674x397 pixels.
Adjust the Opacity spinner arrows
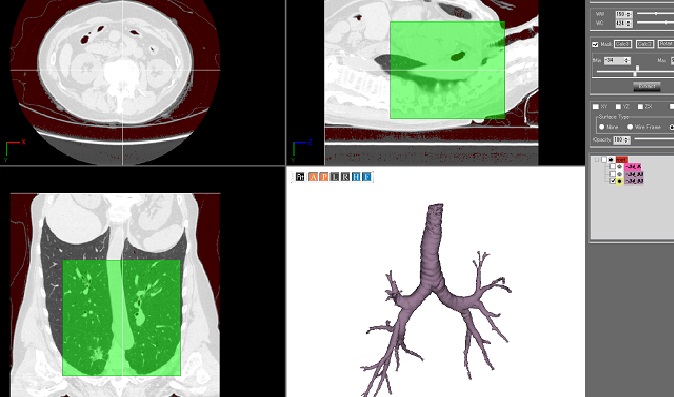coord(626,140)
